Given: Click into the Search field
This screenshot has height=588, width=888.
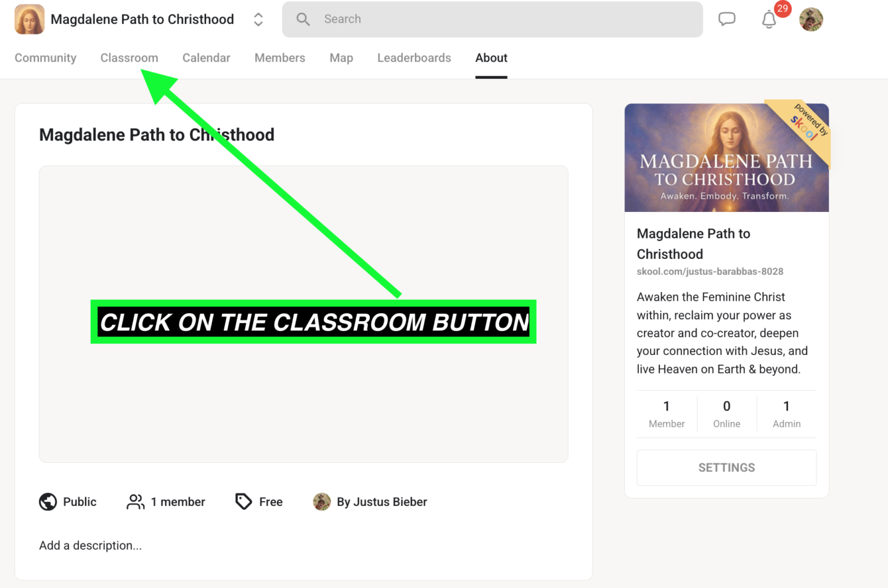Looking at the screenshot, I should coord(492,19).
